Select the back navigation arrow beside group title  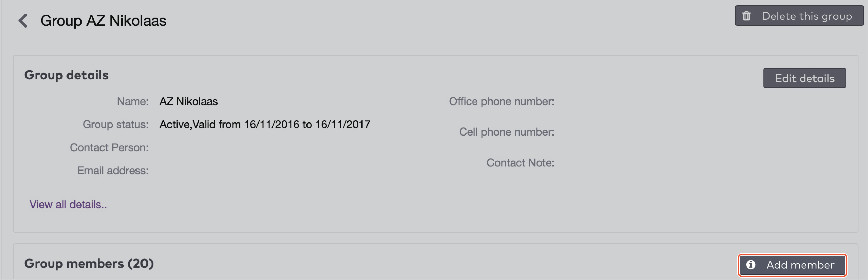click(x=23, y=21)
